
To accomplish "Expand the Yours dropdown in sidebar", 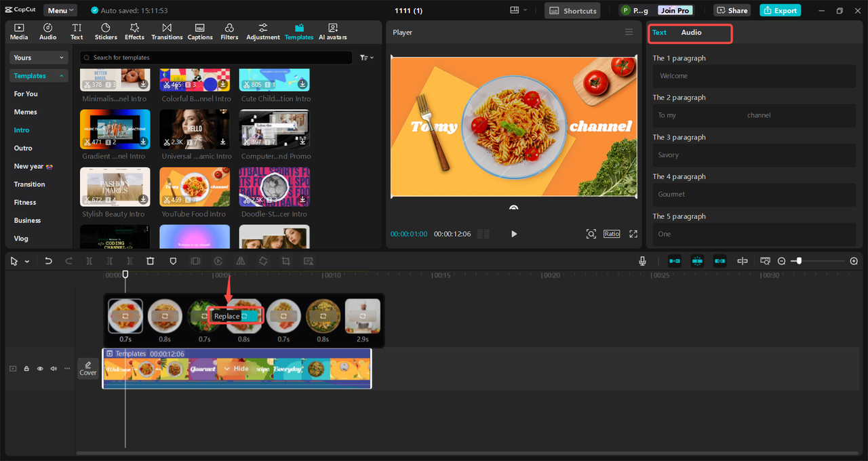I will [39, 58].
